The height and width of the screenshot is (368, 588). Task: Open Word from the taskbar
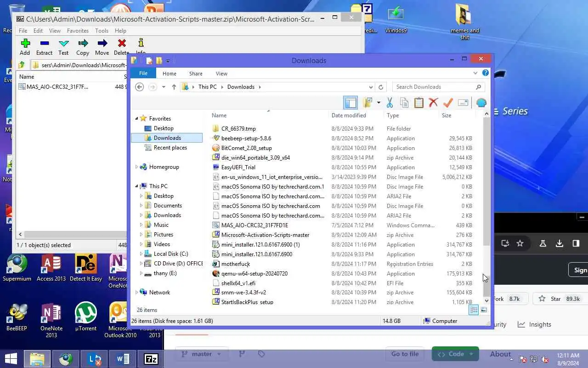click(x=123, y=359)
